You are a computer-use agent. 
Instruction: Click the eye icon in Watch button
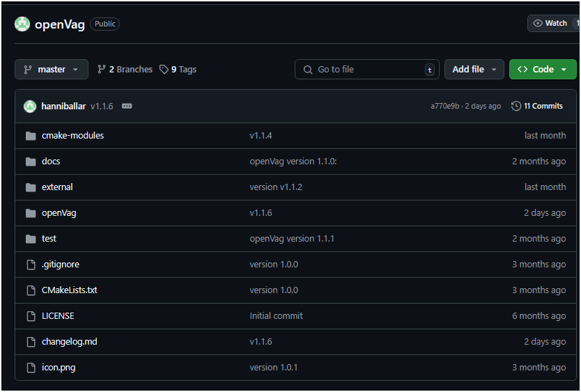pos(538,24)
